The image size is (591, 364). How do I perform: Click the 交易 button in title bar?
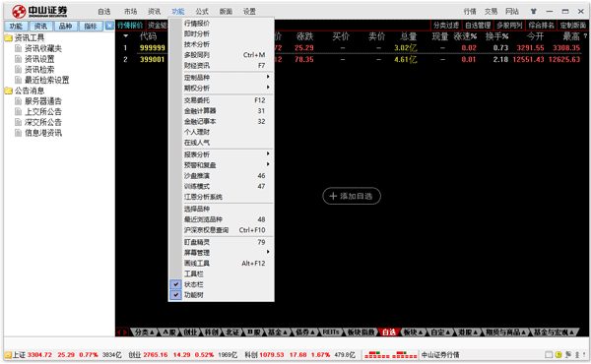coord(491,12)
